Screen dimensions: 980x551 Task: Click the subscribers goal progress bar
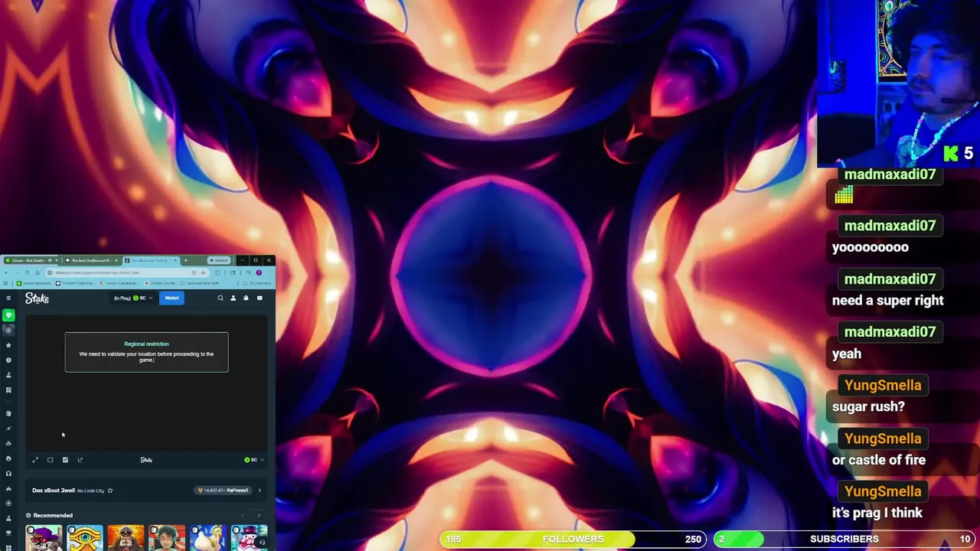[x=844, y=539]
